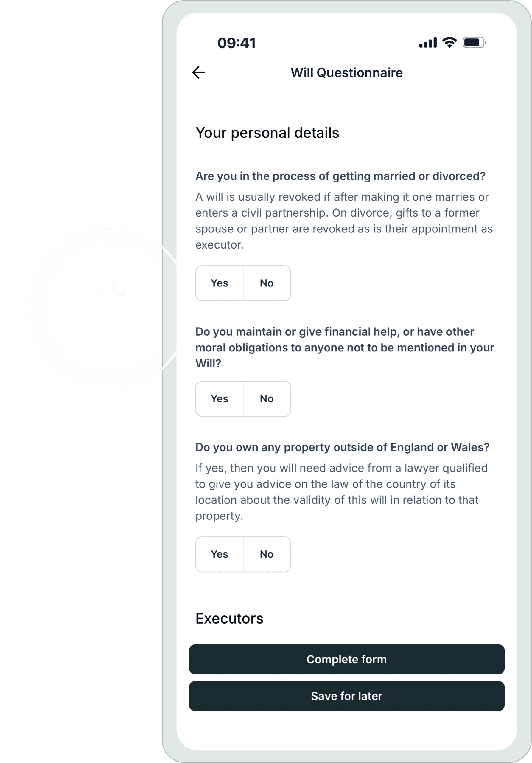Tap the Save for later button
Screen dimensions: 532x763
click(x=347, y=696)
